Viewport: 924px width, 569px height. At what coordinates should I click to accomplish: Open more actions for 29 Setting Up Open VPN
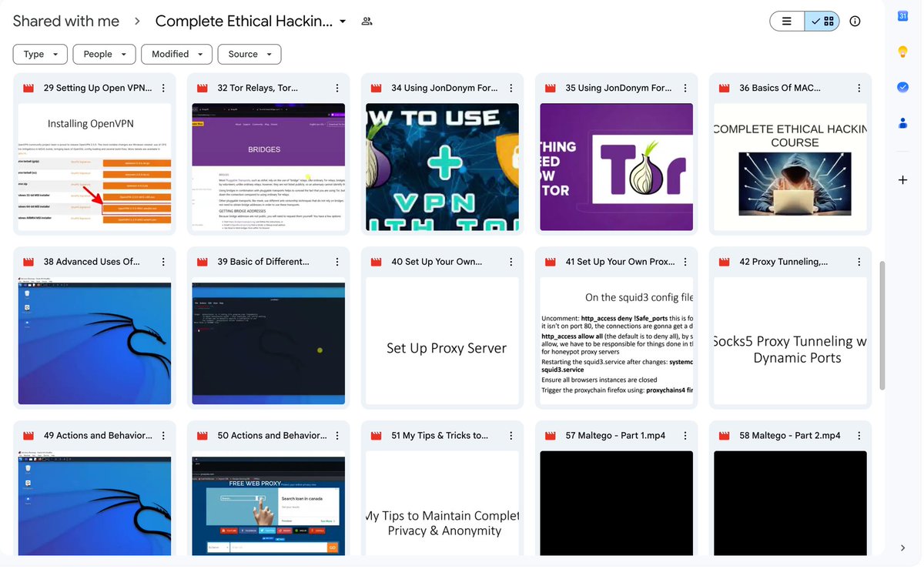163,89
